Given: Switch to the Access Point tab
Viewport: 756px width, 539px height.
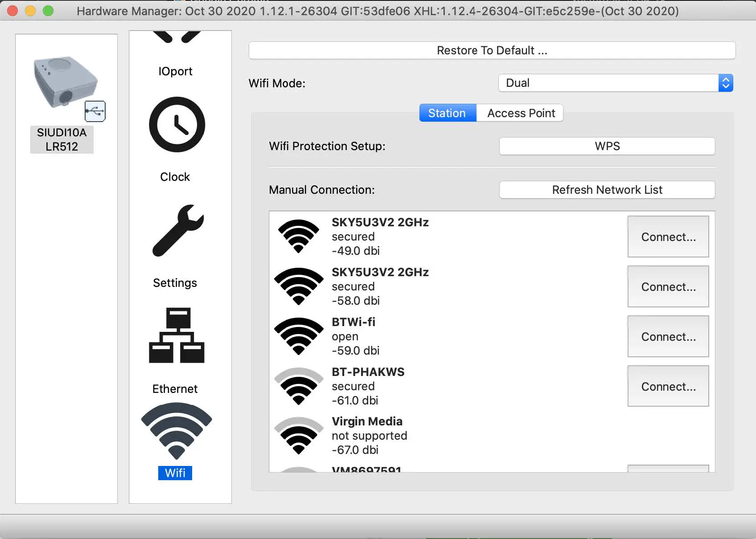Looking at the screenshot, I should click(x=520, y=113).
